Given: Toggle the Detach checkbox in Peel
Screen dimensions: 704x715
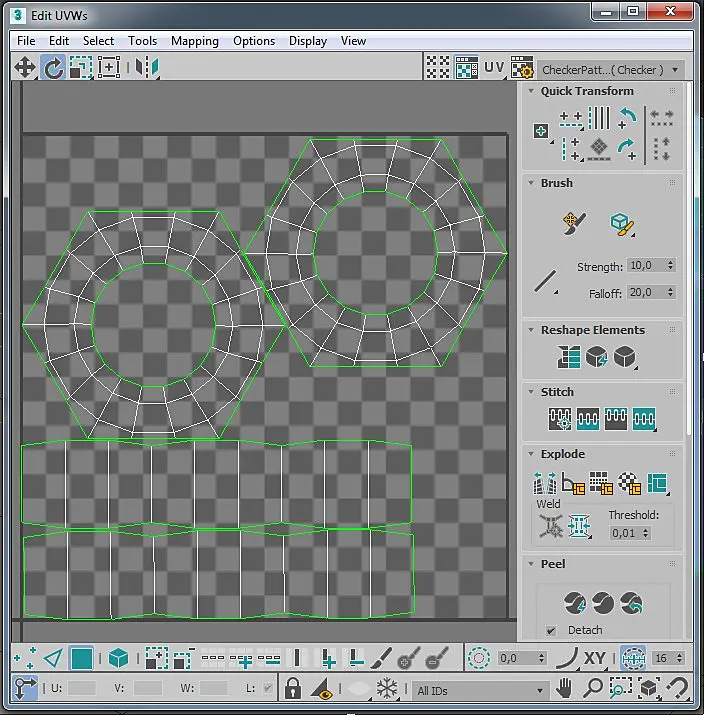Looking at the screenshot, I should pyautogui.click(x=551, y=631).
